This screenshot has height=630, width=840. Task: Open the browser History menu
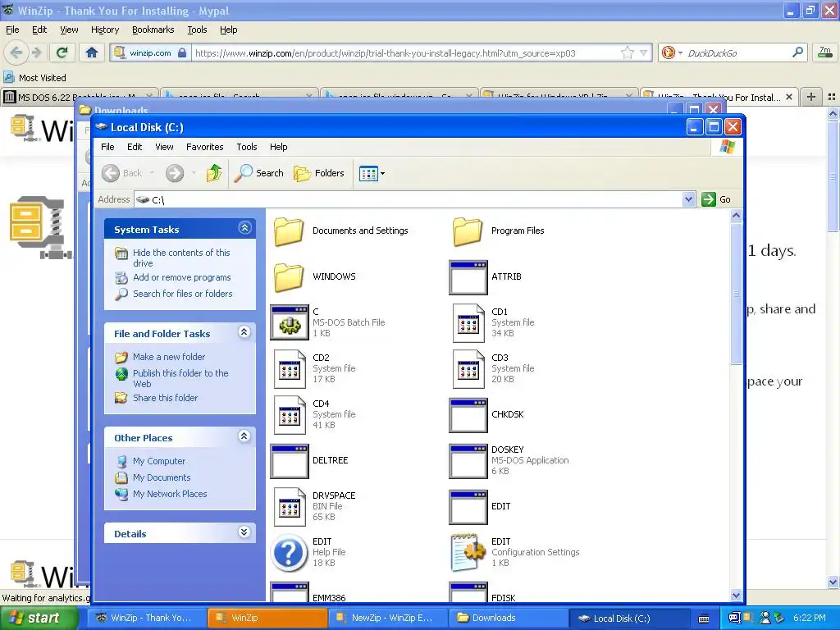[x=105, y=30]
